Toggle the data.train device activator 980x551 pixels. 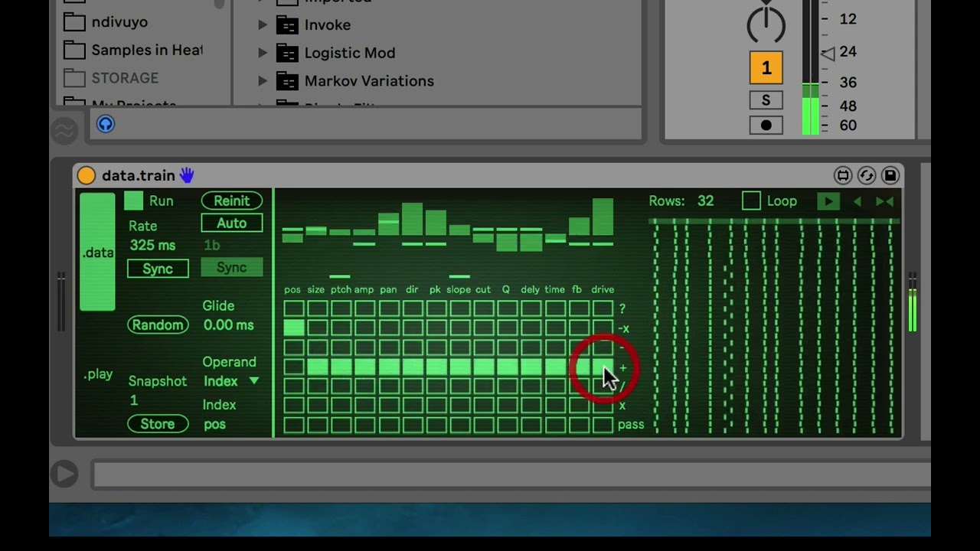(x=87, y=176)
